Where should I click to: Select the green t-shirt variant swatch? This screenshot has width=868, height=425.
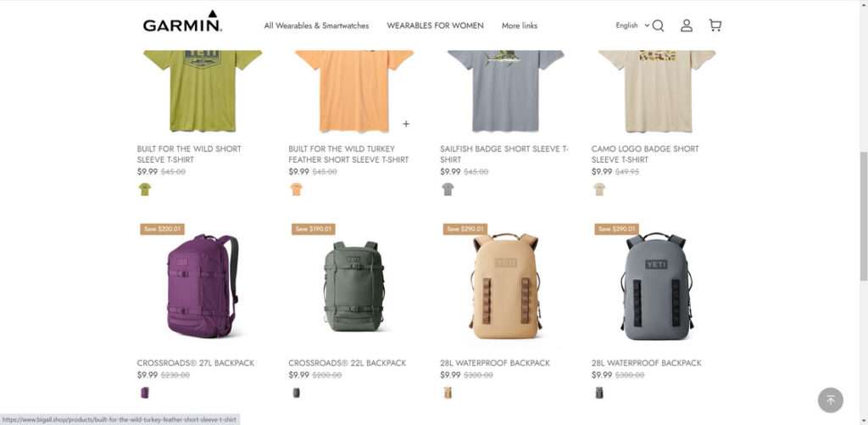tap(144, 189)
